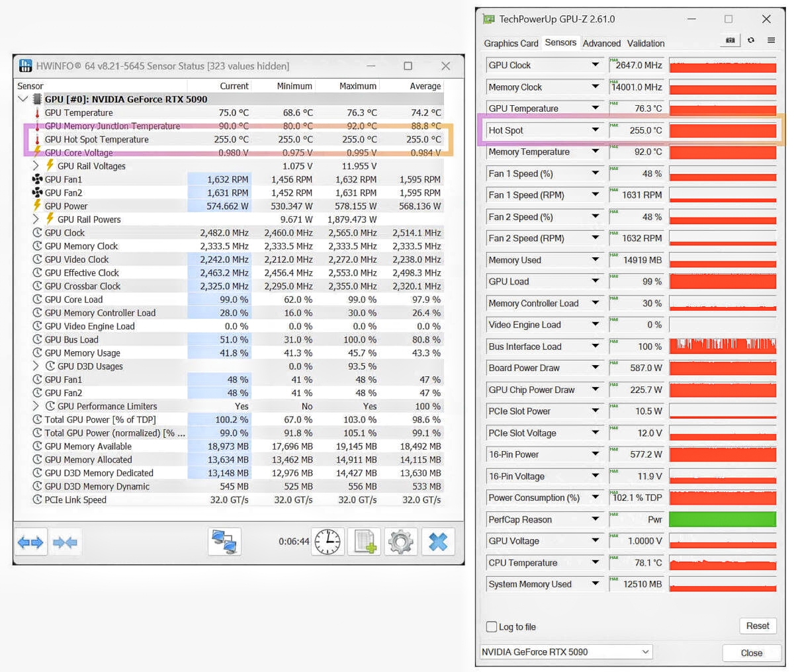Viewport: 794px width, 672px height.
Task: Open the GPU selection combo box
Action: tap(566, 651)
